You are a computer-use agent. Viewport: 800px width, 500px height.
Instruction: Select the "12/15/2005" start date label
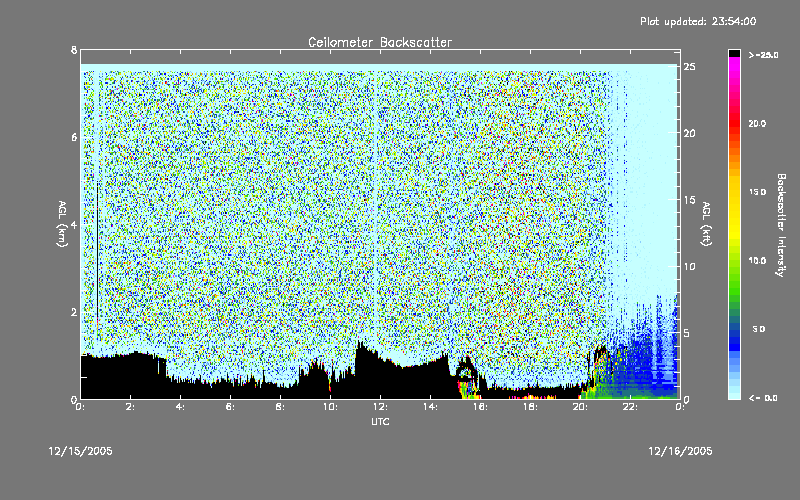tap(80, 451)
